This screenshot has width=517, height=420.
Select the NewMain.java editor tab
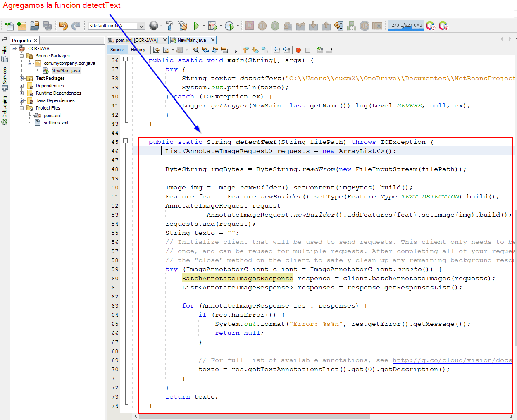(x=191, y=40)
